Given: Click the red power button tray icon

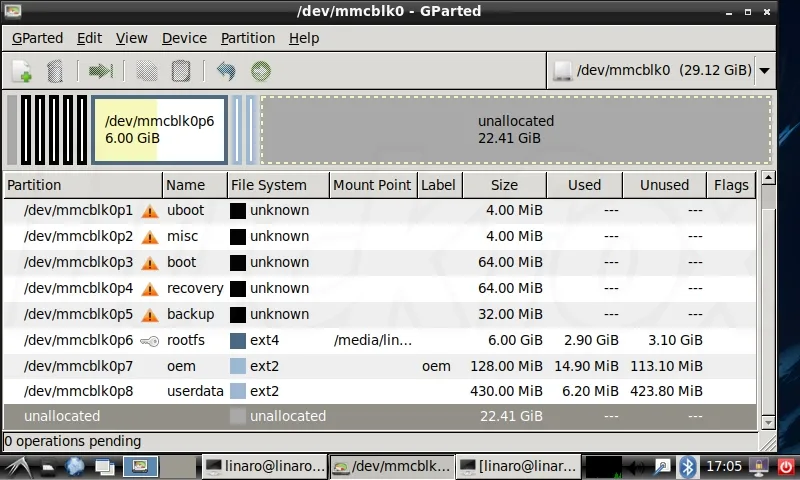Looking at the screenshot, I should click(x=786, y=467).
